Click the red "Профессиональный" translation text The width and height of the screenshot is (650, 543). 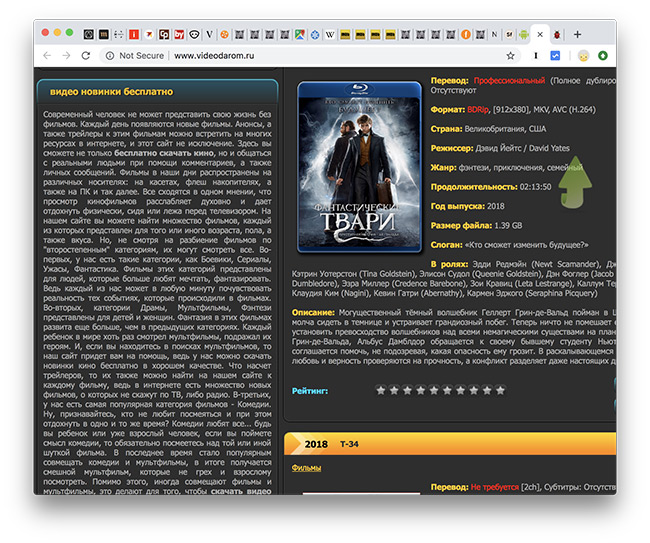[x=509, y=81]
